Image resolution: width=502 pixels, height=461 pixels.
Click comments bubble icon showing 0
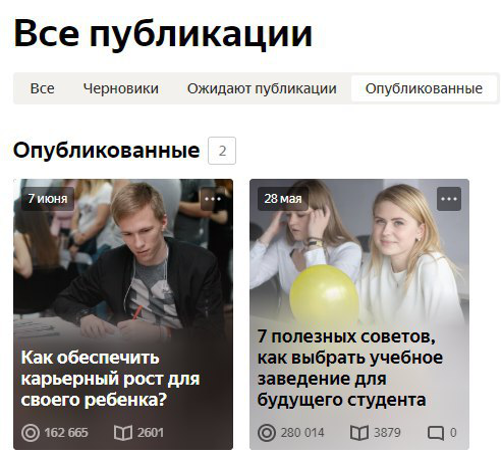point(436,433)
